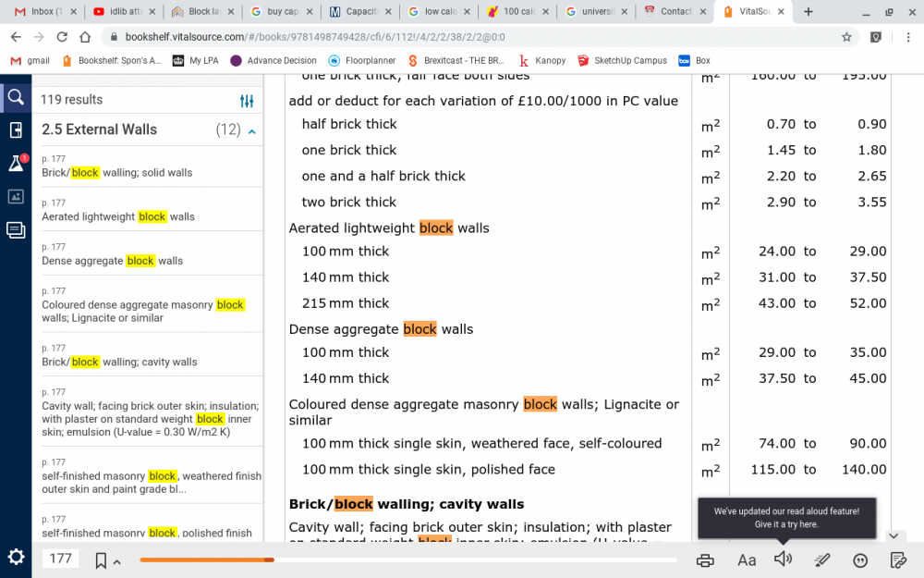Open the notebook comments sidebar icon
Screen dimensions: 924x578
[16, 229]
